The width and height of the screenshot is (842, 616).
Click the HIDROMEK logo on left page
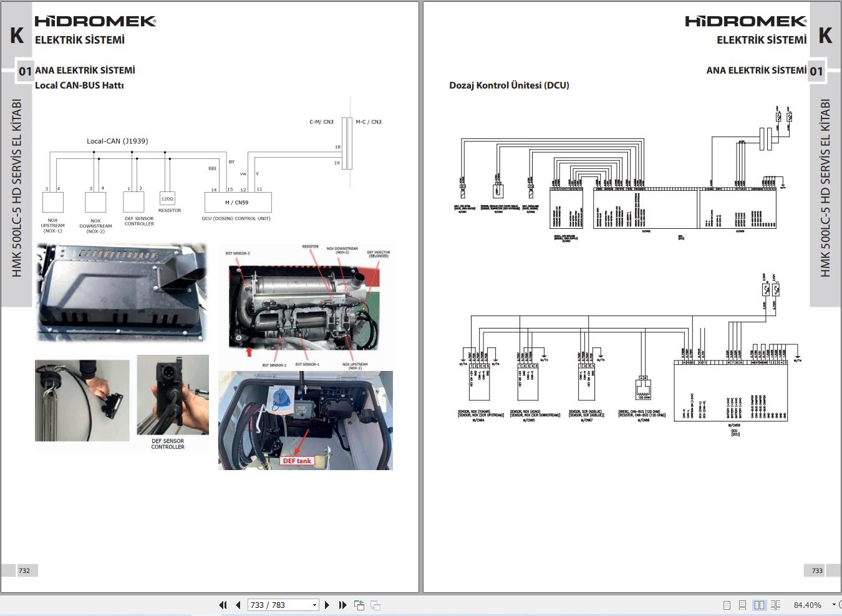pyautogui.click(x=95, y=21)
